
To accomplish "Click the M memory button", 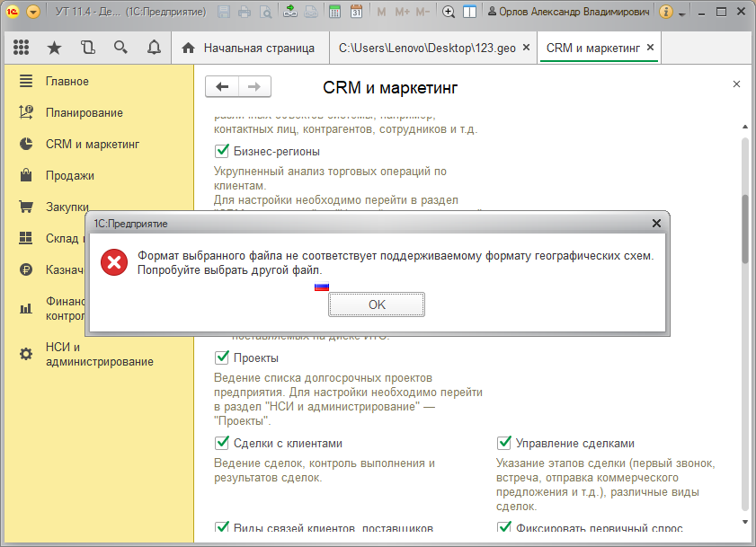I will (381, 12).
